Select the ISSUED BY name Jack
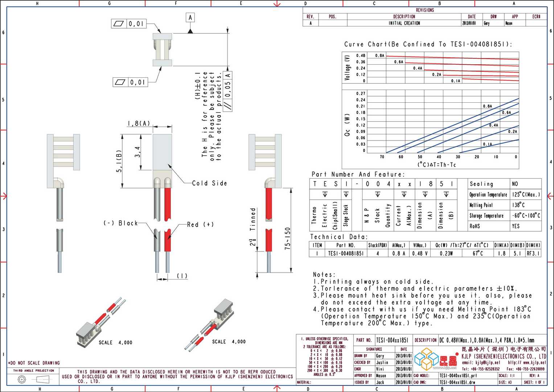554x392 pixels. coord(380,382)
